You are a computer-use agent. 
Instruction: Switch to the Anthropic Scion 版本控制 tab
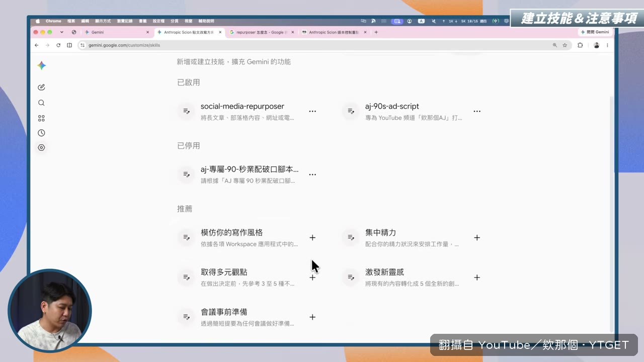coord(334,32)
